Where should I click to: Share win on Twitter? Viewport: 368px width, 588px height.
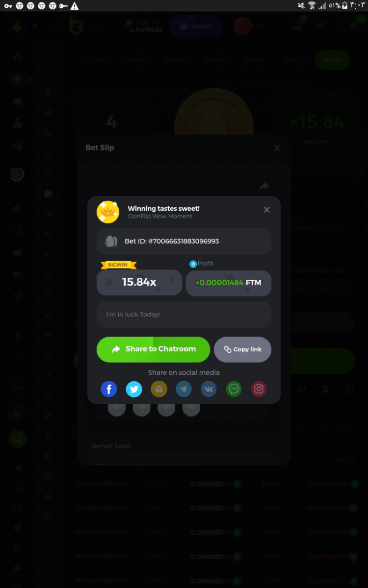click(x=134, y=390)
